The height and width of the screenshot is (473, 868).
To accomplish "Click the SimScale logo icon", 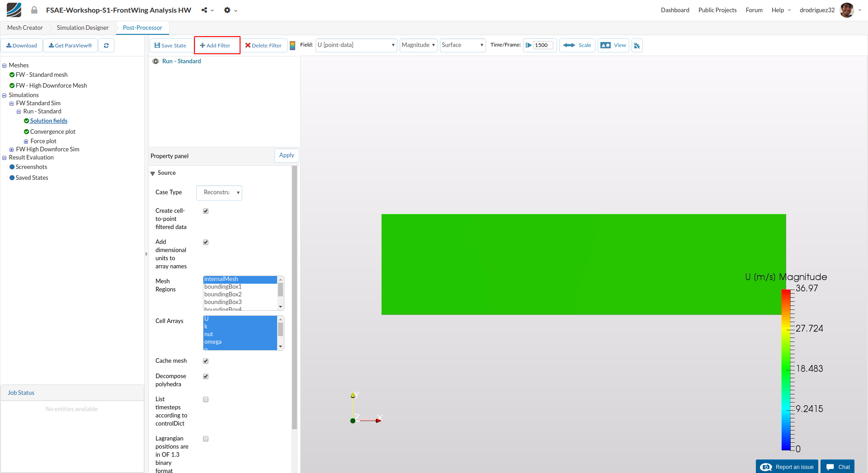I will point(14,10).
